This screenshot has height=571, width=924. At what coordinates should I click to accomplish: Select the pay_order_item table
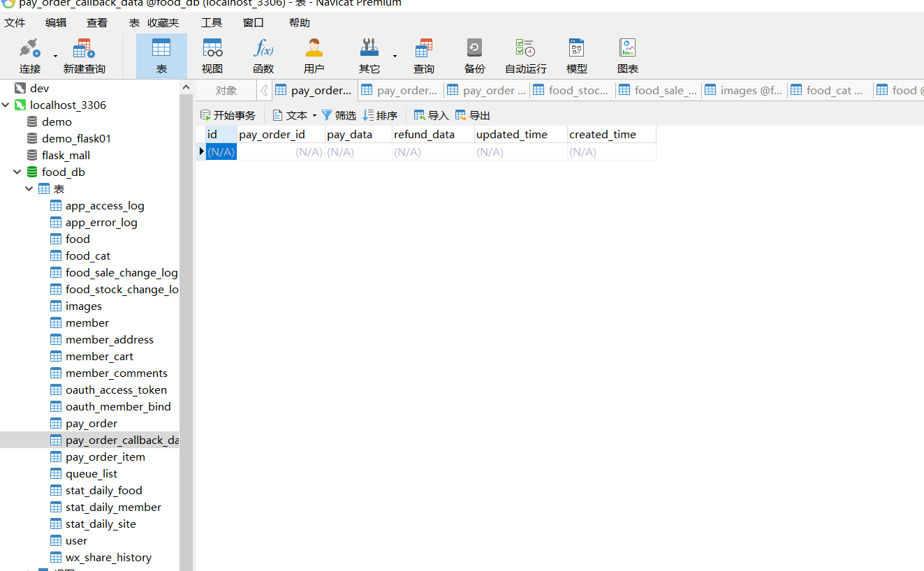pyautogui.click(x=105, y=457)
